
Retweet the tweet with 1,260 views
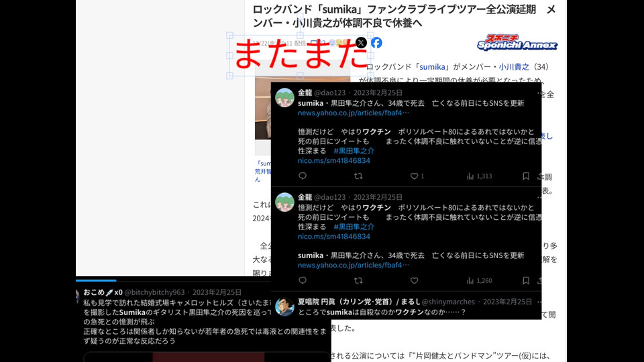[358, 281]
